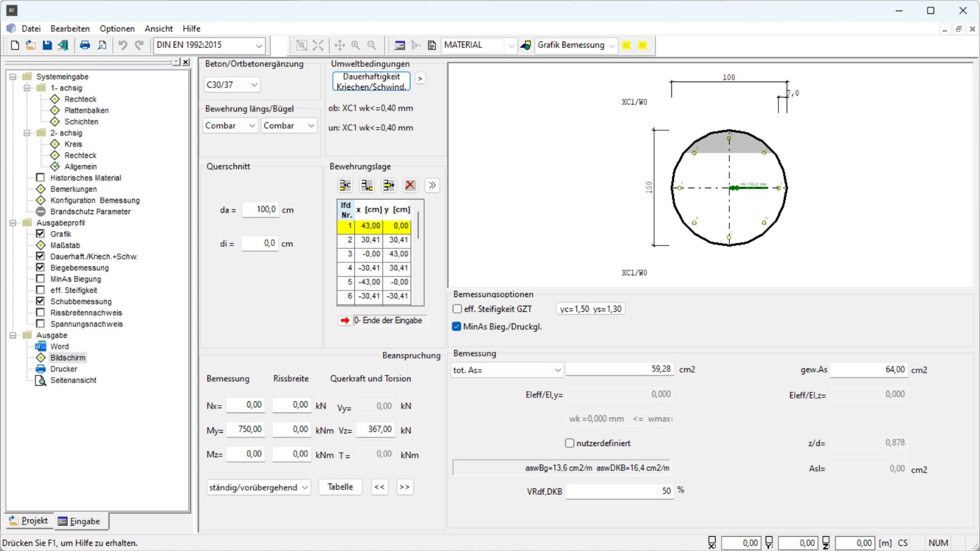This screenshot has width=980, height=551.
Task: Delete reinforcement point with red X icon
Action: click(410, 185)
